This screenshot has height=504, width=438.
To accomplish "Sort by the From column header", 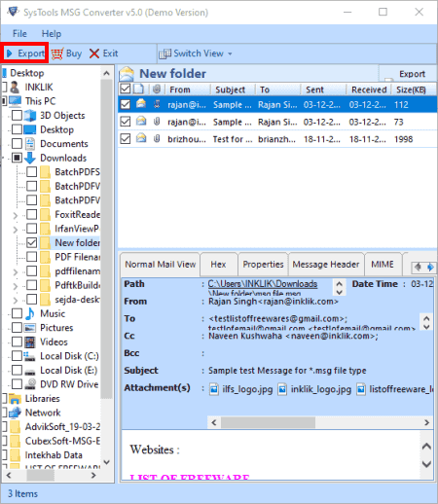I will (188, 90).
